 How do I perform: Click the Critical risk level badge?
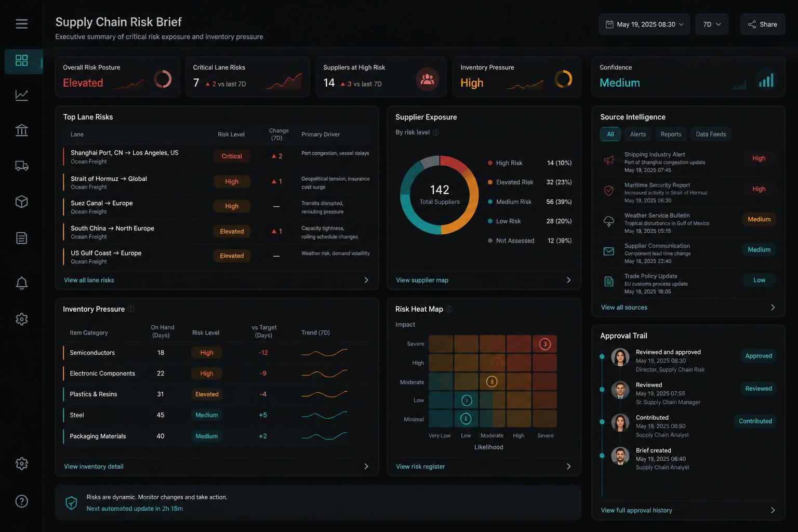tap(232, 156)
